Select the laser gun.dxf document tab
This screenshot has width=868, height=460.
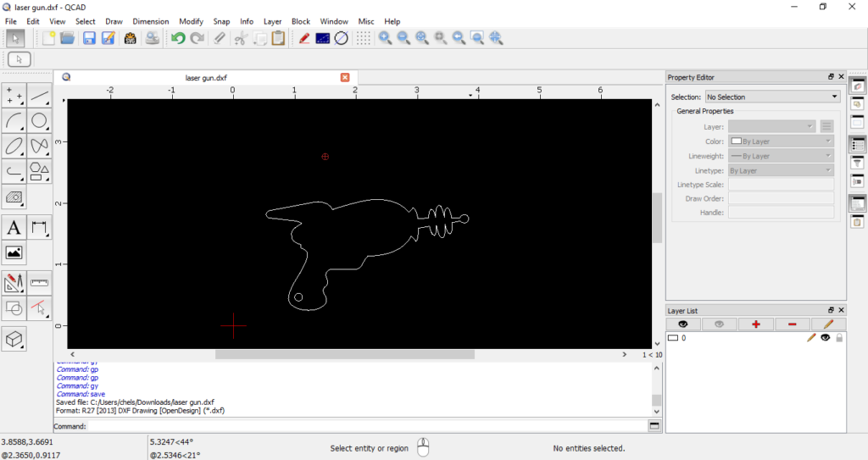pyautogui.click(x=206, y=77)
